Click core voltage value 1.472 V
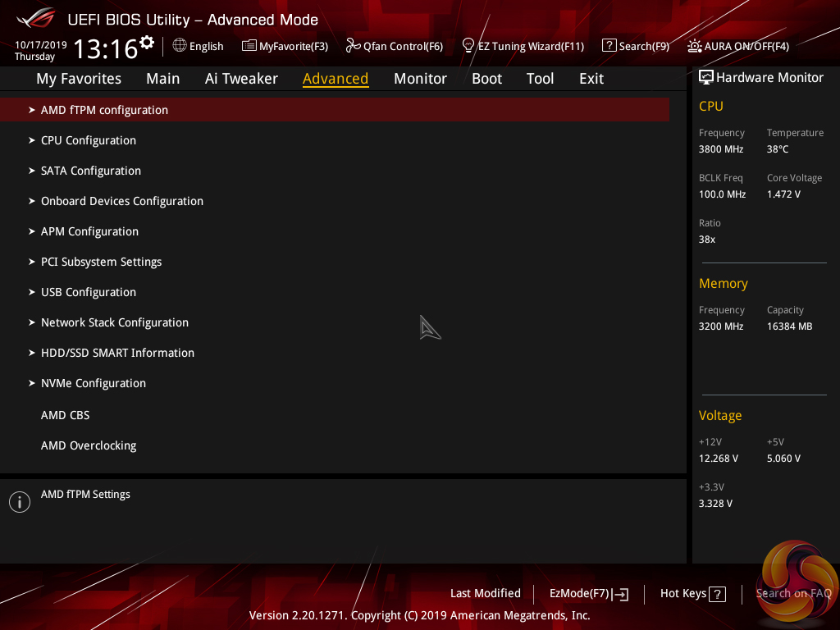This screenshot has height=630, width=840. point(783,194)
